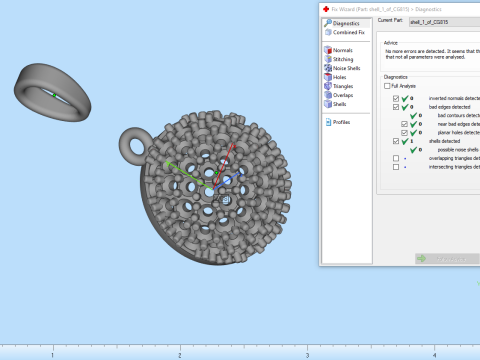The height and width of the screenshot is (360, 480).
Task: Click the Current Part field shell_1_of_CG015
Action: (444, 22)
